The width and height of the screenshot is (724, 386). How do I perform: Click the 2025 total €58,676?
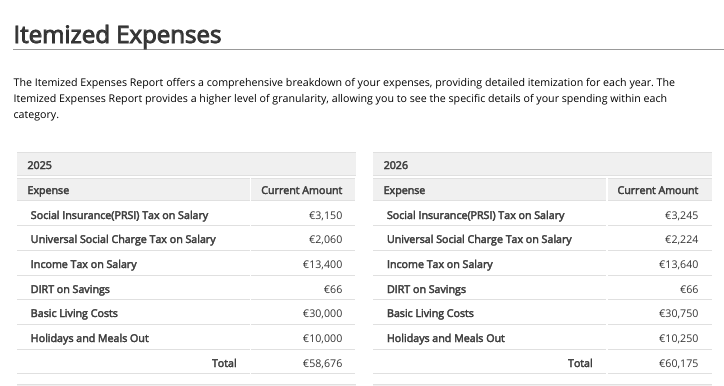pyautogui.click(x=322, y=363)
